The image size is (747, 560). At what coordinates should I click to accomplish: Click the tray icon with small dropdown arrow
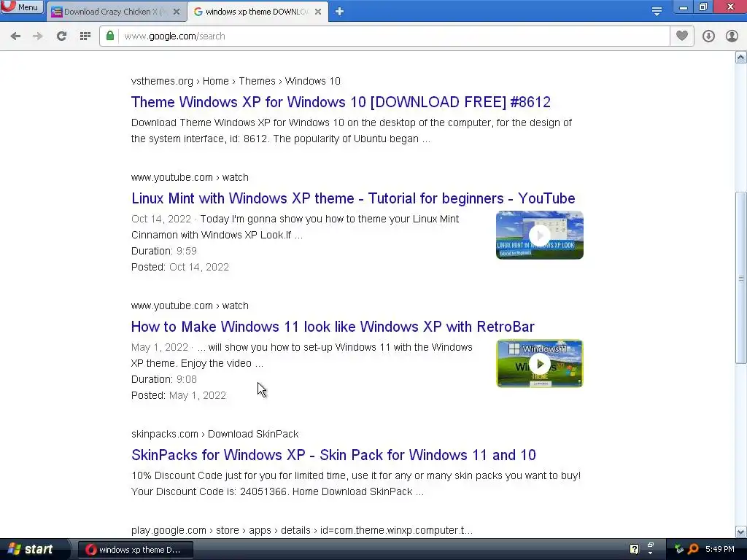650,548
